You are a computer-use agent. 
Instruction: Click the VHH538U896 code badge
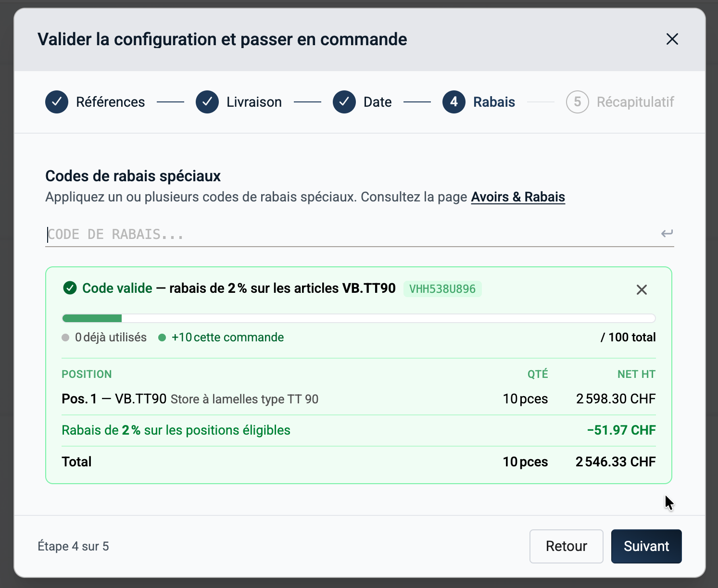click(x=442, y=289)
